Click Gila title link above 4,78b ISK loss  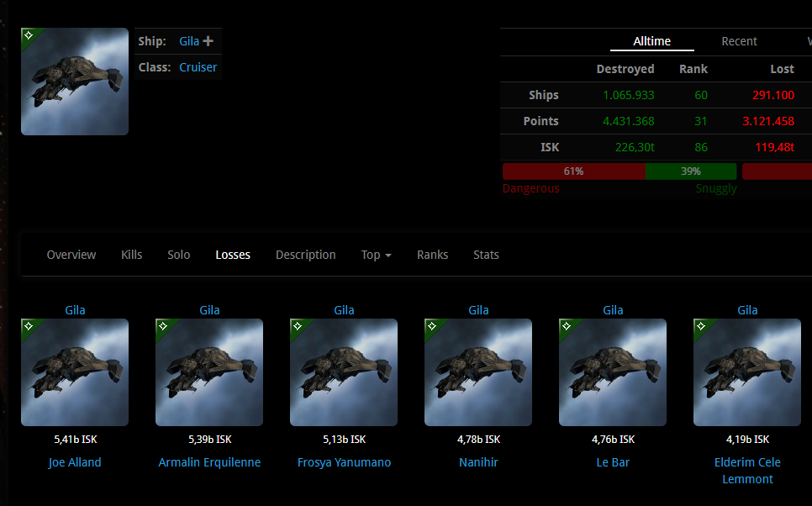[x=478, y=310]
